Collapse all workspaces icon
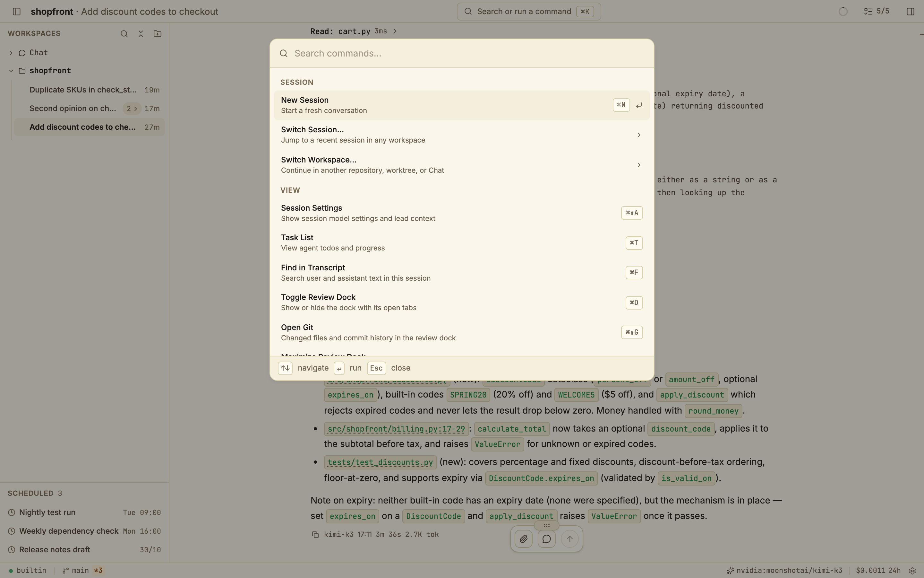This screenshot has height=578, width=924. [x=141, y=34]
